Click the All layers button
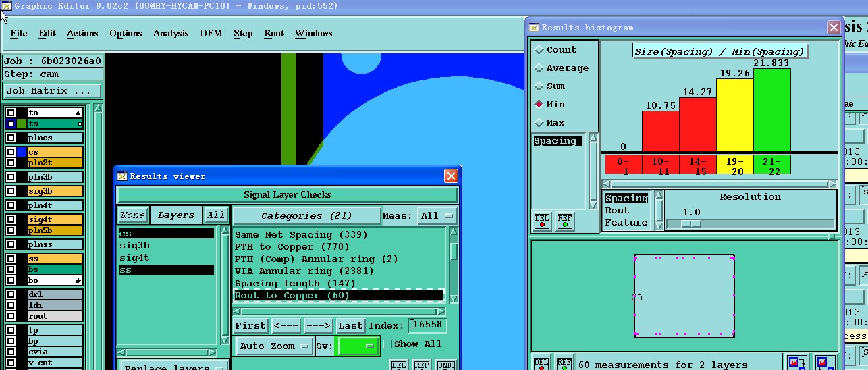 coord(216,215)
